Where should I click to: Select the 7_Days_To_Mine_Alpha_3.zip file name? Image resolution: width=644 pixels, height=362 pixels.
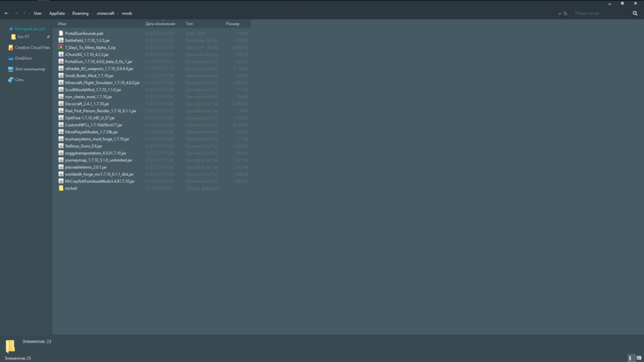(90, 47)
